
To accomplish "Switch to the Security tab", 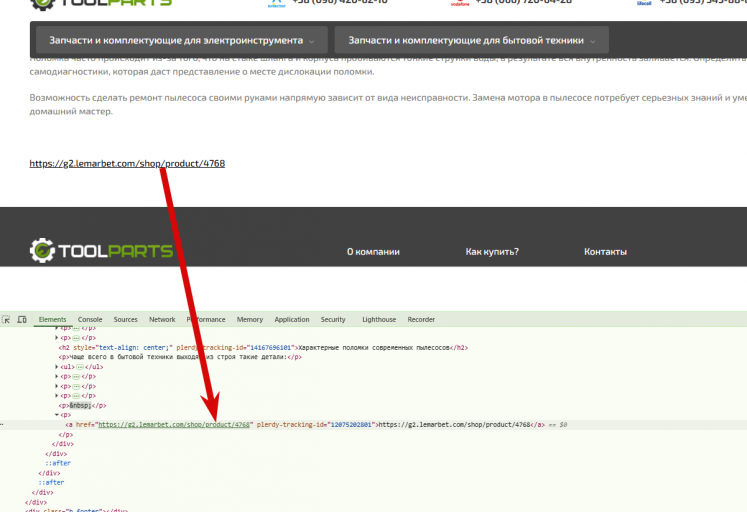I will 333,320.
